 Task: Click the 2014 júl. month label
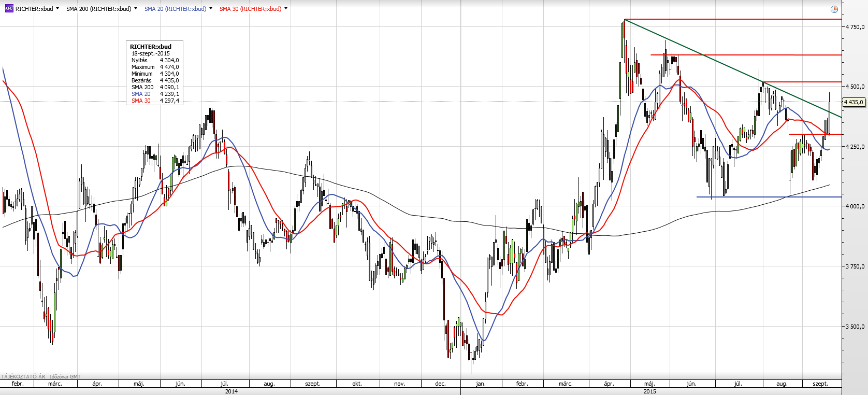coord(224,384)
